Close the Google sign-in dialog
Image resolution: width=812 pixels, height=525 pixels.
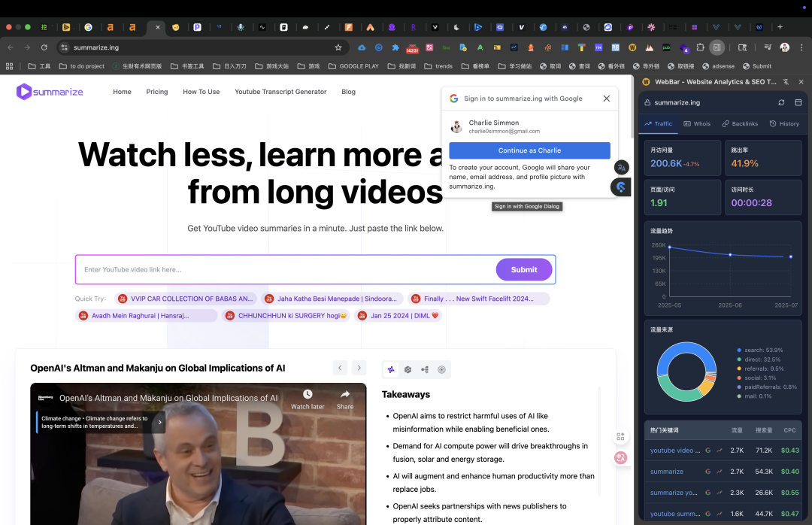(x=607, y=99)
